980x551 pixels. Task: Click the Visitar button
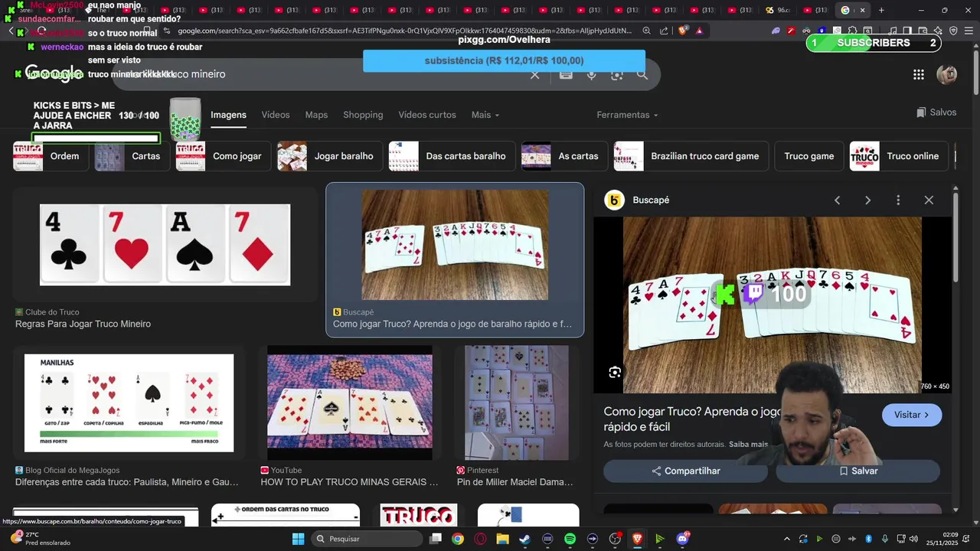(912, 415)
